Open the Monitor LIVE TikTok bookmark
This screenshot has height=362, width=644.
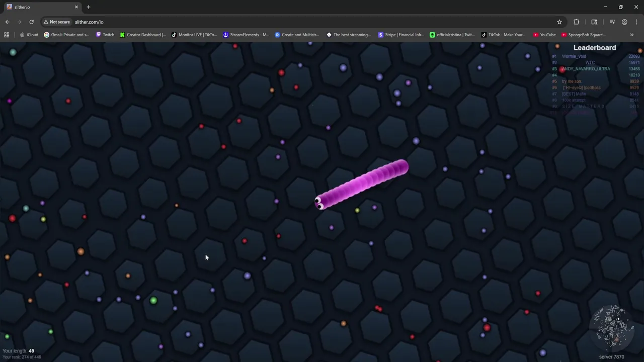point(194,35)
